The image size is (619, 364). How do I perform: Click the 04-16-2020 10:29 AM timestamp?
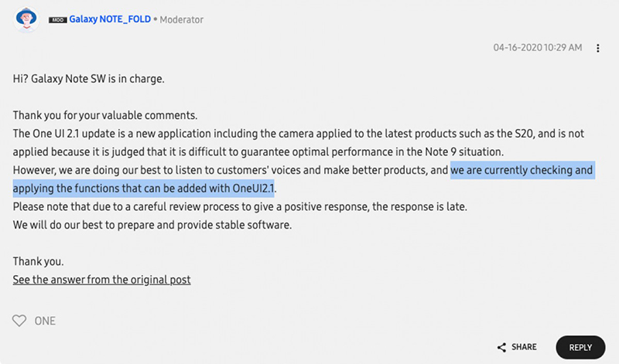coord(537,48)
